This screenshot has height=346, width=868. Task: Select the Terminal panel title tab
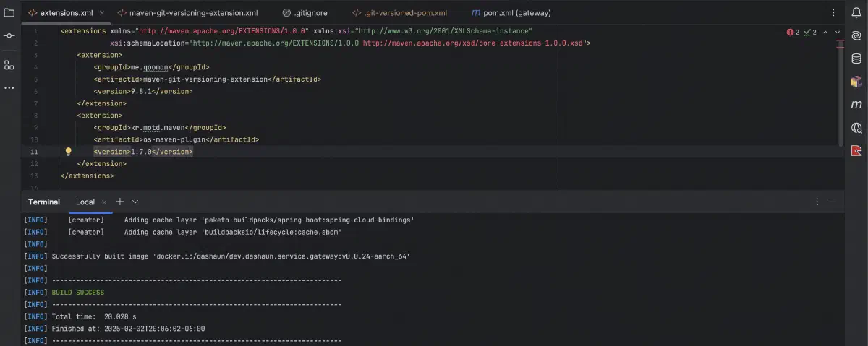click(x=44, y=202)
